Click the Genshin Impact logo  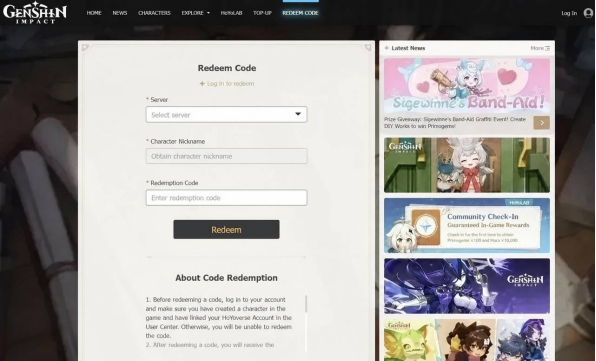coord(35,13)
